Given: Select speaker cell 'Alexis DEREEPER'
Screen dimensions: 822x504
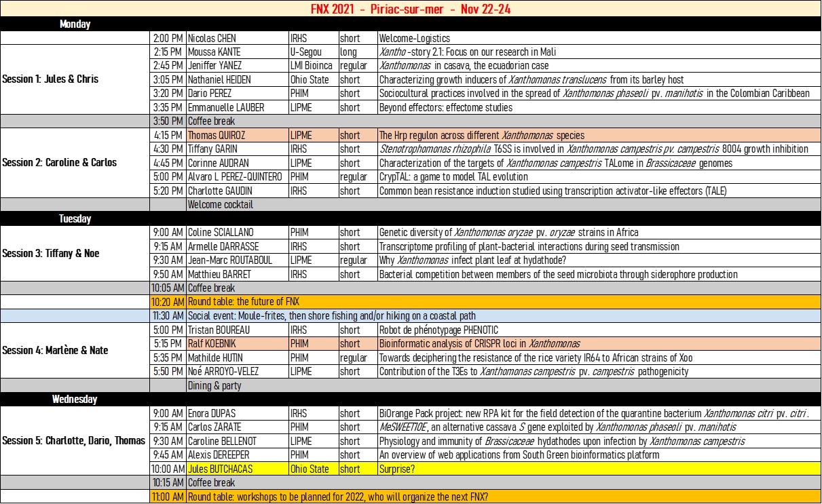Looking at the screenshot, I should (237, 455).
